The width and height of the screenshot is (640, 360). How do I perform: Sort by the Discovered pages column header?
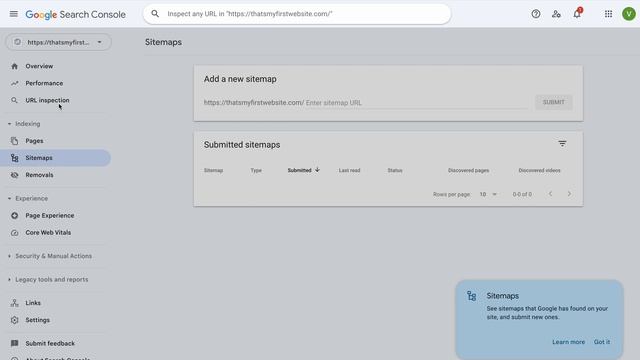(468, 170)
